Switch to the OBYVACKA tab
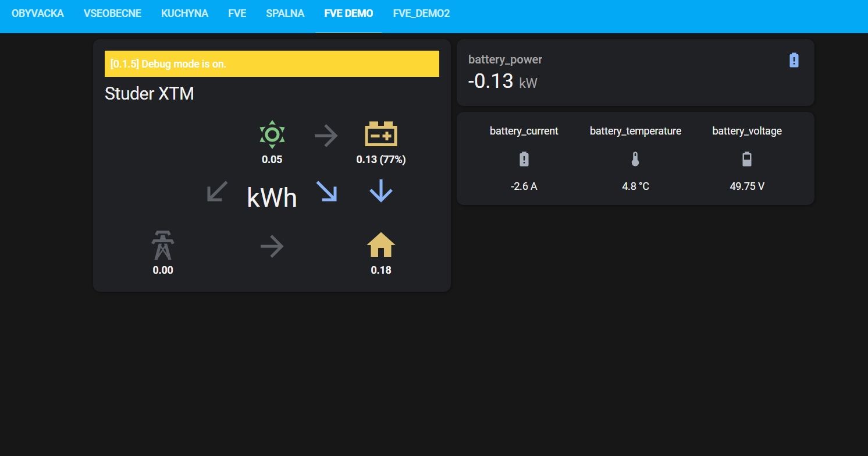The width and height of the screenshot is (868, 456). (x=38, y=13)
